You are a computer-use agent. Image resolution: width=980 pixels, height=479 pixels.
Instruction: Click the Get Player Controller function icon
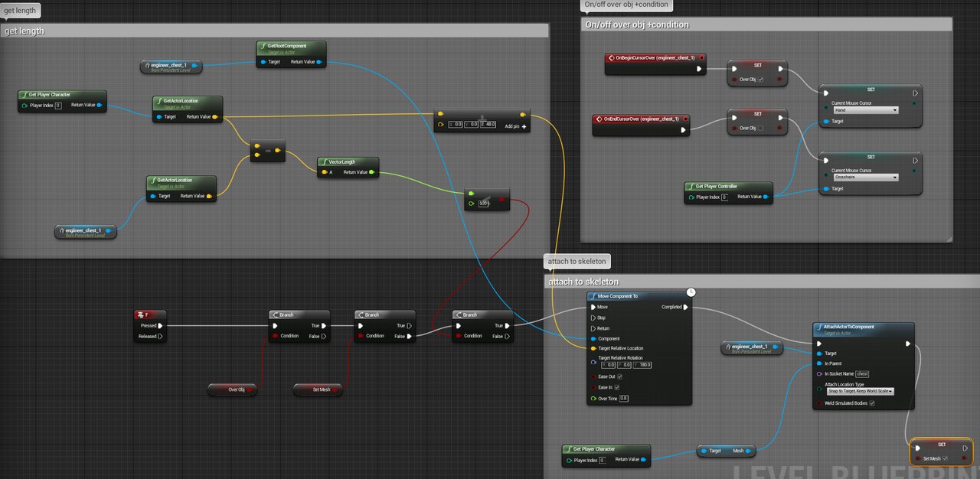click(691, 186)
